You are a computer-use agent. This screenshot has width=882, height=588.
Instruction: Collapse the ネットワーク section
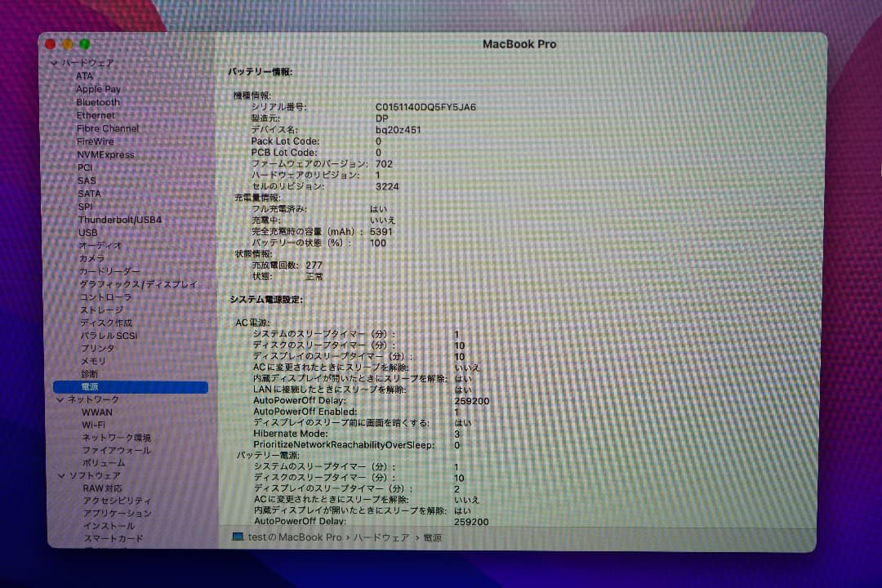coord(60,400)
